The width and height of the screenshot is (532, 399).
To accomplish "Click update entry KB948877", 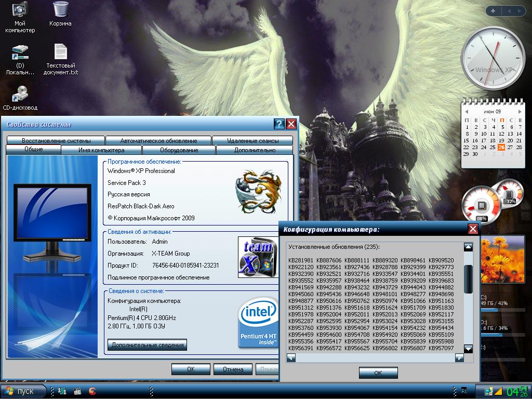I will click(301, 301).
